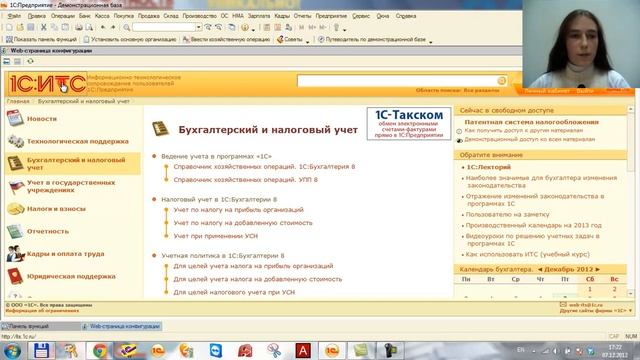Click the scissors snipping tool taskbar icon
This screenshot has height=360, width=640.
[x=274, y=351]
